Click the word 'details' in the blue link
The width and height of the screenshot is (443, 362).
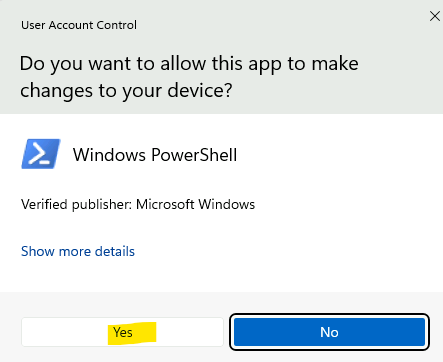point(115,251)
